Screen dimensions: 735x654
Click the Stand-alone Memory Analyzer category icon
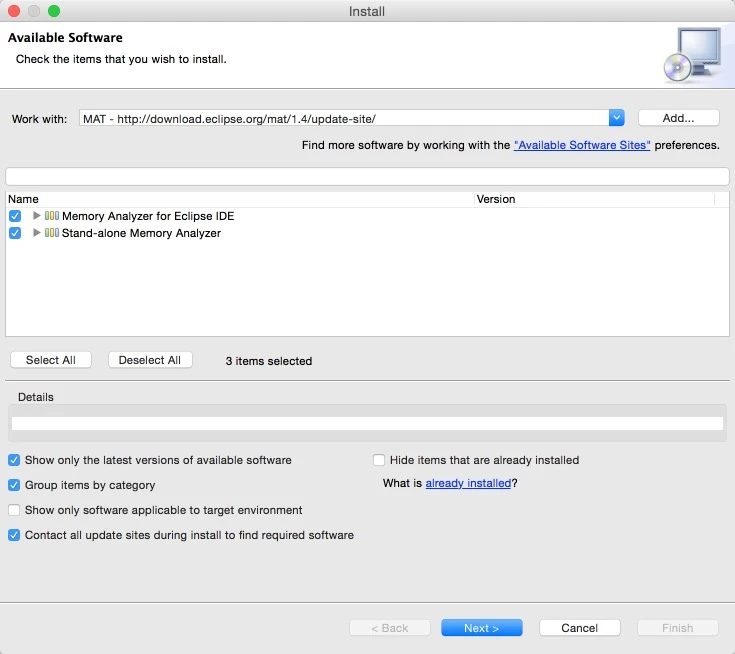(52, 233)
